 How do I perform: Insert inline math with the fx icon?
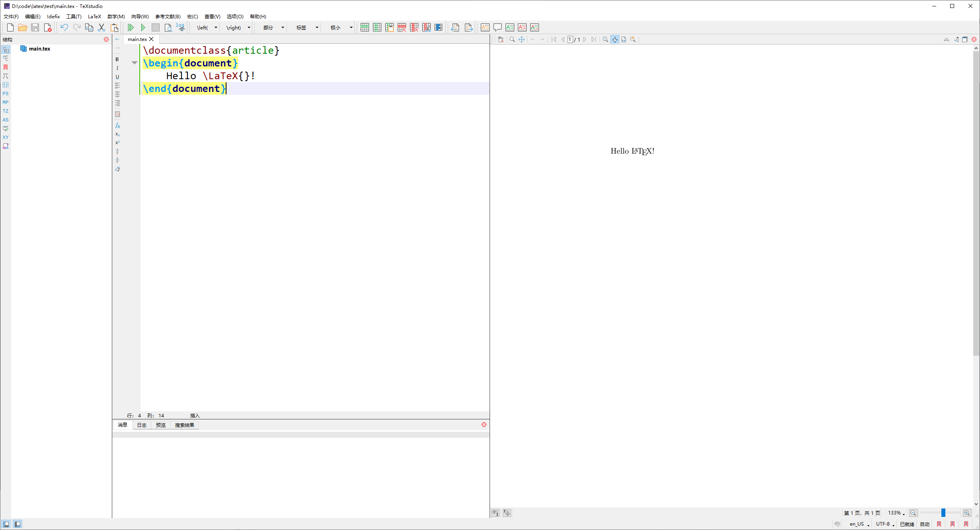117,126
